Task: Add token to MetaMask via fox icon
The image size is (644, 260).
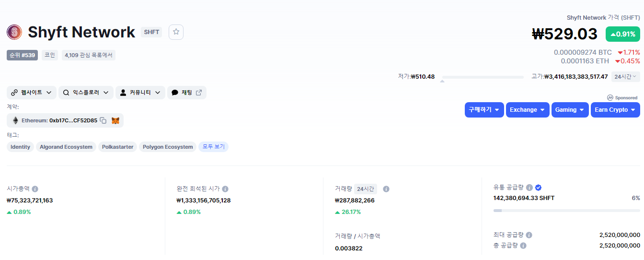Action: [115, 120]
